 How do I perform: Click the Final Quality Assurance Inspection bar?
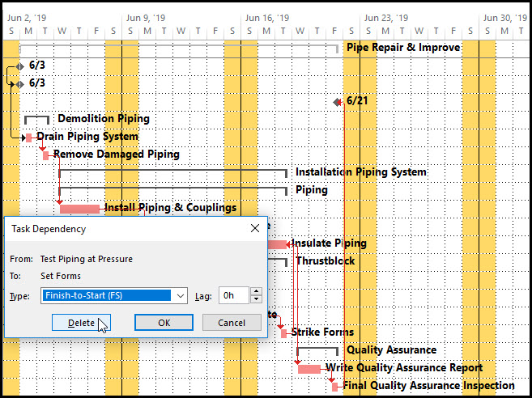tap(335, 387)
